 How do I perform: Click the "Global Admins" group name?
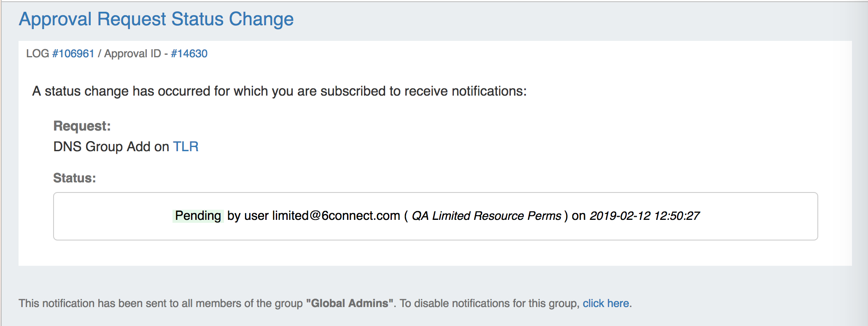point(349,303)
